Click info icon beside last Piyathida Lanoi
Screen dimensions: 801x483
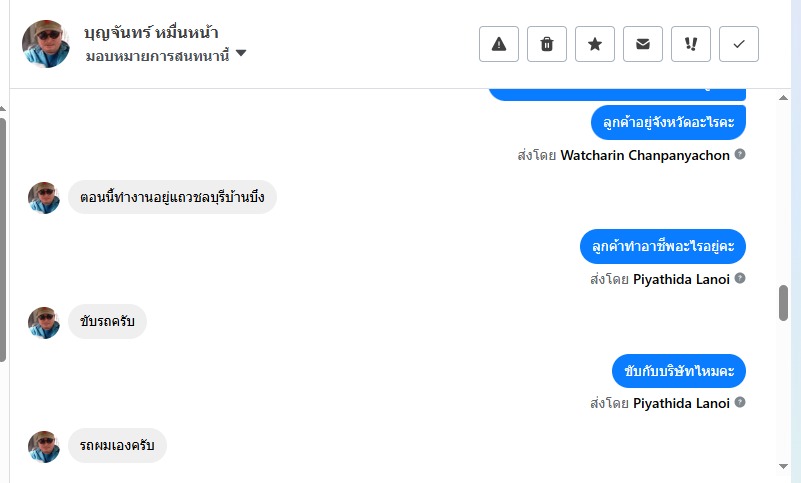point(740,403)
